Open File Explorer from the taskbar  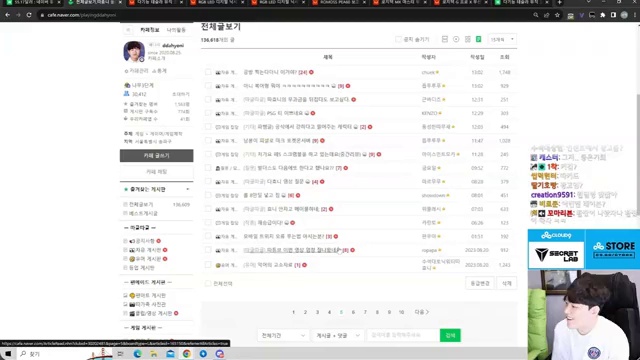(154, 354)
